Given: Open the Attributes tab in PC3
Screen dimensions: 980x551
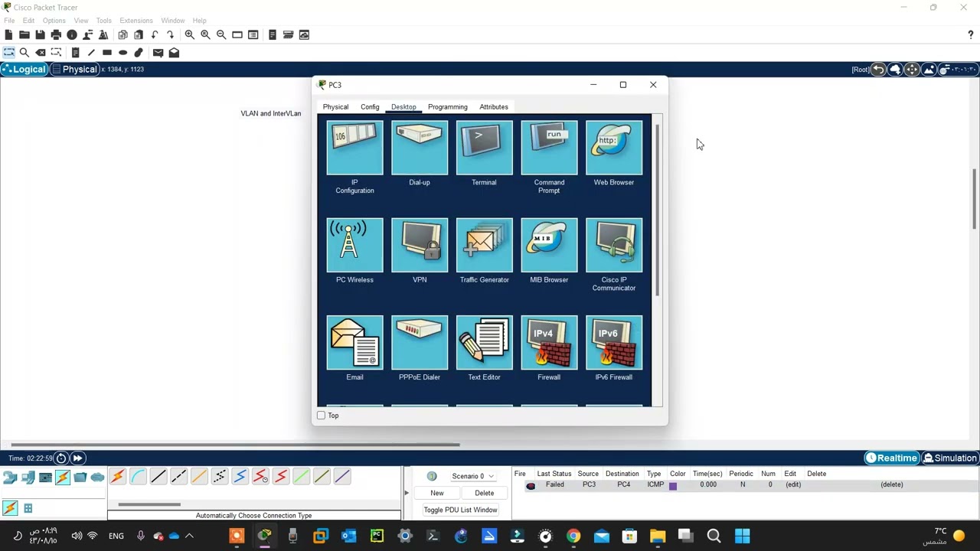Looking at the screenshot, I should click(494, 107).
